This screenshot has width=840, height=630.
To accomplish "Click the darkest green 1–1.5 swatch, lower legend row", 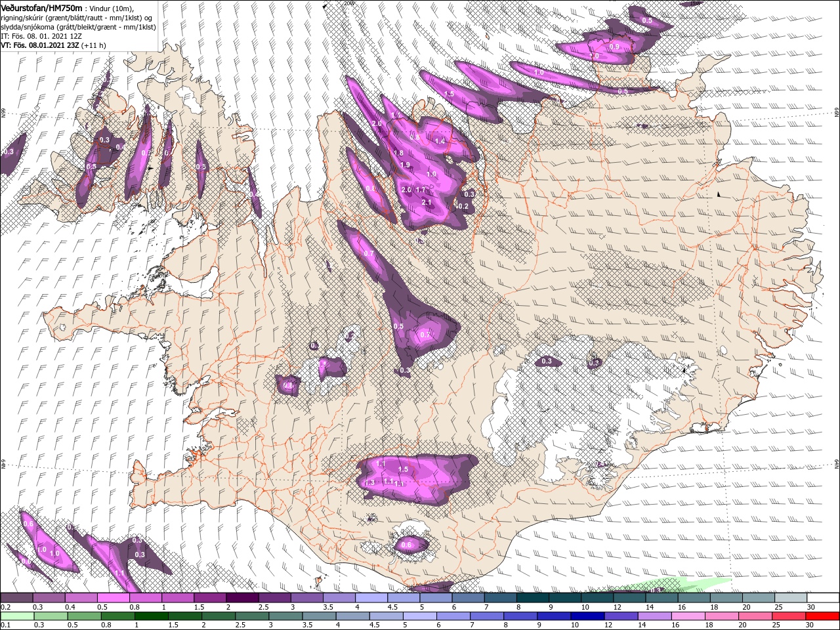I will [x=151, y=616].
